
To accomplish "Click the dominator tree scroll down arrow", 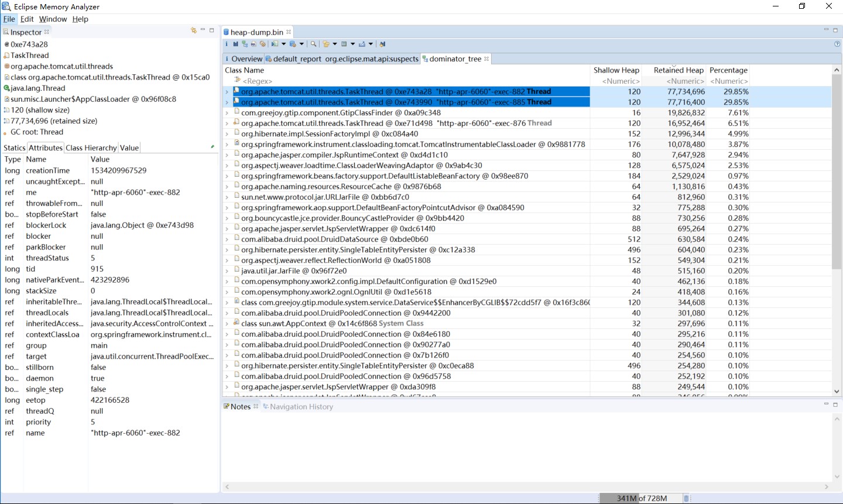I will [x=837, y=392].
